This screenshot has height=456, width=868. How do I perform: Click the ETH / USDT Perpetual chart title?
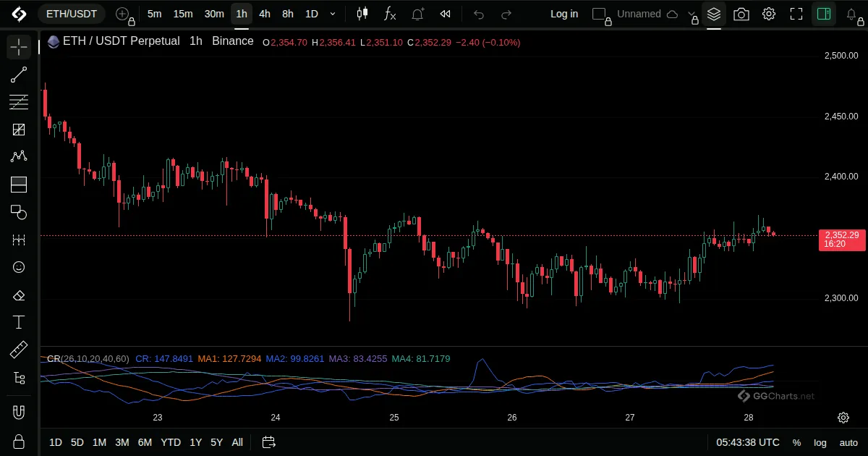click(121, 41)
